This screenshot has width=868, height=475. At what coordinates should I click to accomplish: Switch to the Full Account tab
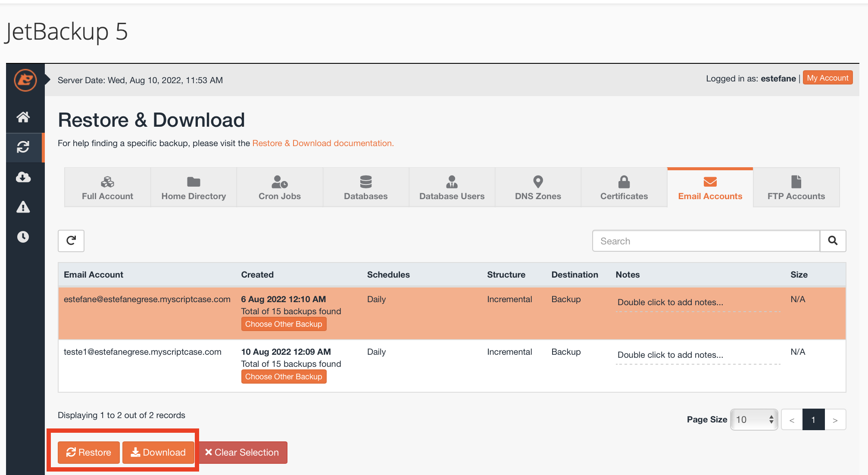click(107, 187)
